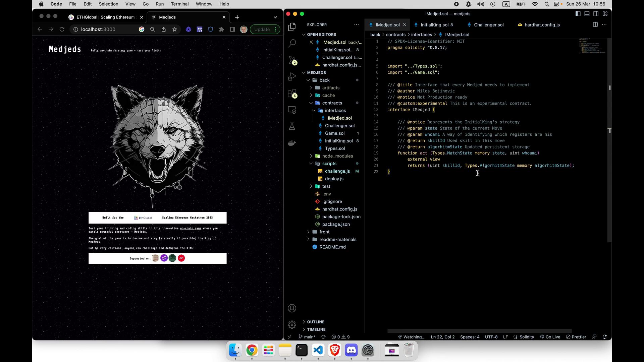Click errors and warnings count in status bar

click(340, 337)
